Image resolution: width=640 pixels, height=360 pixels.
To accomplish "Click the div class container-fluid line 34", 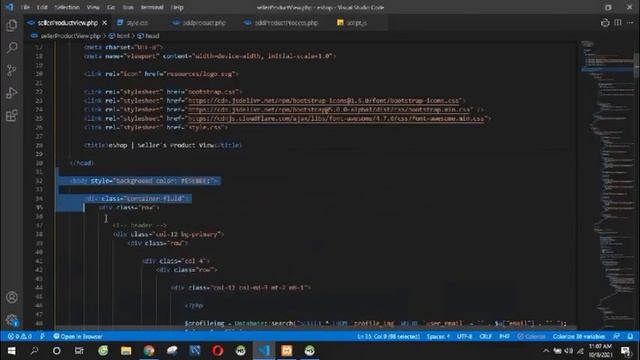I will click(x=137, y=198).
